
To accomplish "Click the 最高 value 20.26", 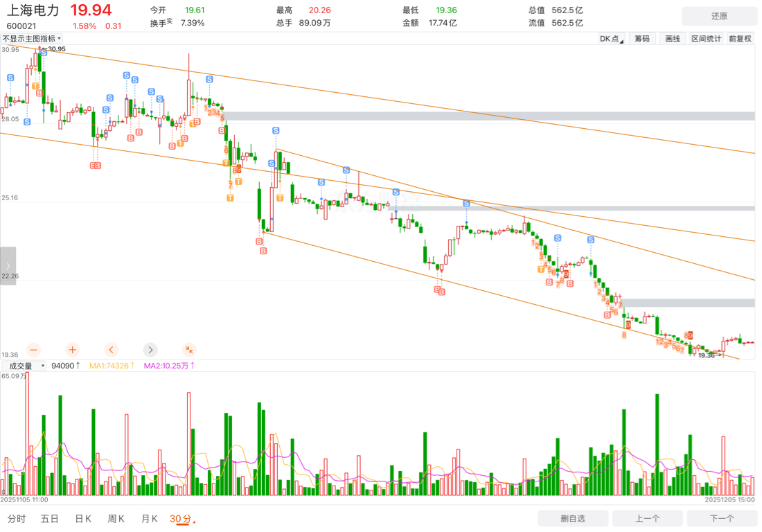I will pos(320,10).
